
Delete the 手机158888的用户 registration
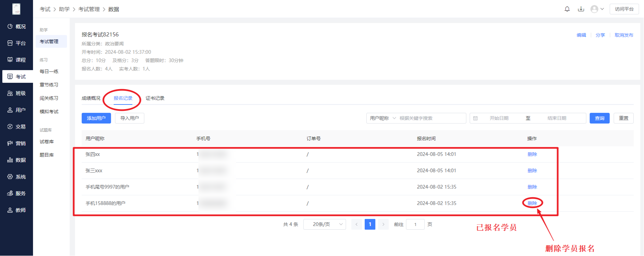click(532, 203)
